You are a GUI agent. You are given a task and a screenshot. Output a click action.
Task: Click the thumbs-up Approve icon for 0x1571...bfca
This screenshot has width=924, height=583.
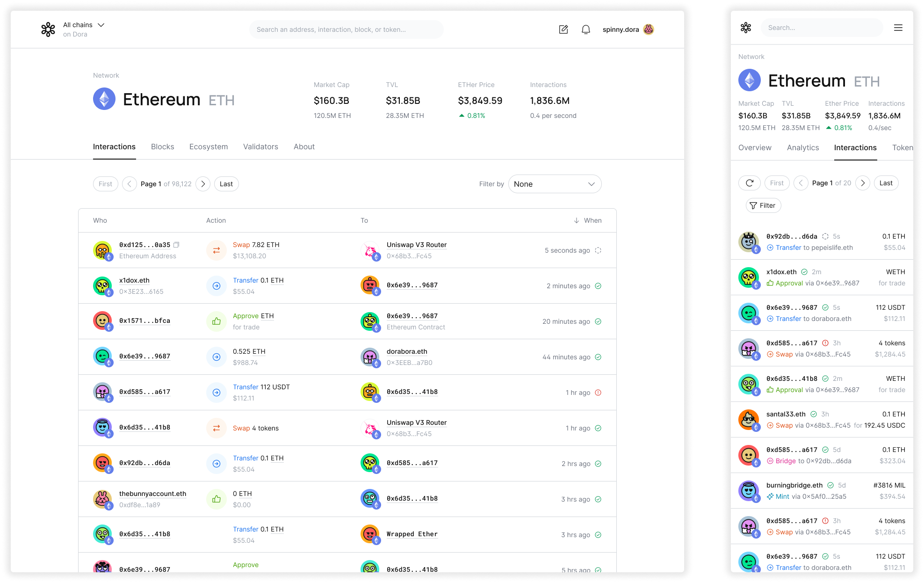pyautogui.click(x=217, y=321)
